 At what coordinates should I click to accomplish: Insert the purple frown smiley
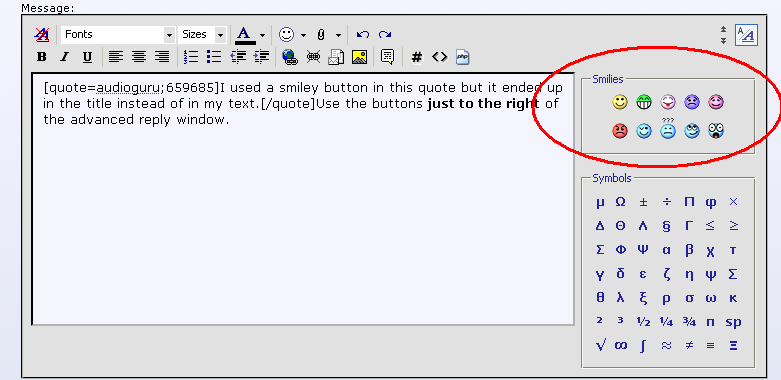[x=692, y=102]
